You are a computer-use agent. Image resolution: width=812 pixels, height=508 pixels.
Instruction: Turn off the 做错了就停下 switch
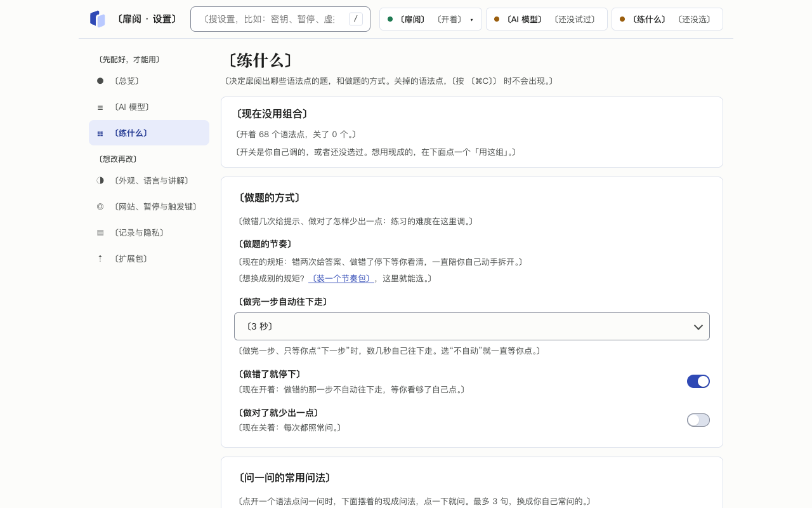click(698, 381)
